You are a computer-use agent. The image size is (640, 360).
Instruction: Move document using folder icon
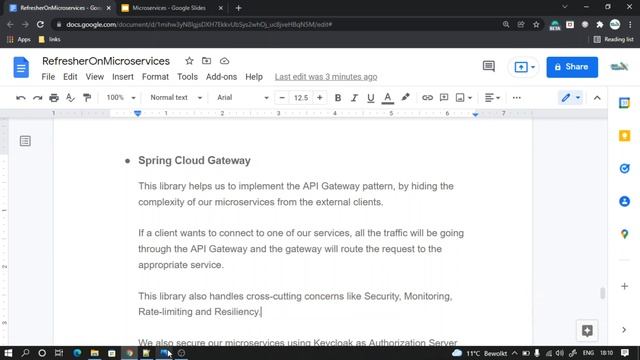pyautogui.click(x=207, y=61)
